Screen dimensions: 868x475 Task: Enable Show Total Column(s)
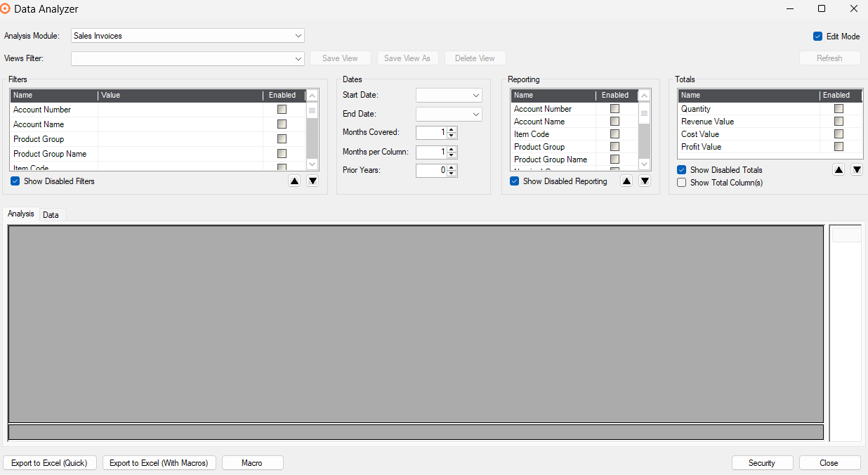681,183
